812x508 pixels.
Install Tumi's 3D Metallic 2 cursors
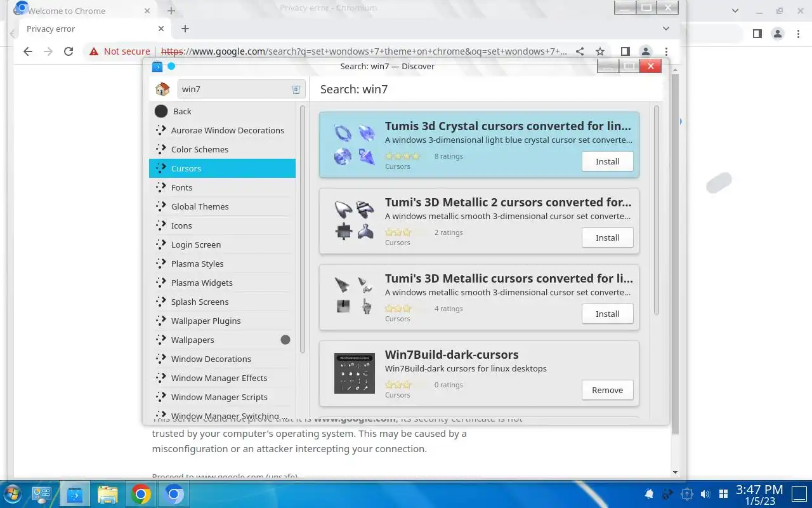pos(607,237)
